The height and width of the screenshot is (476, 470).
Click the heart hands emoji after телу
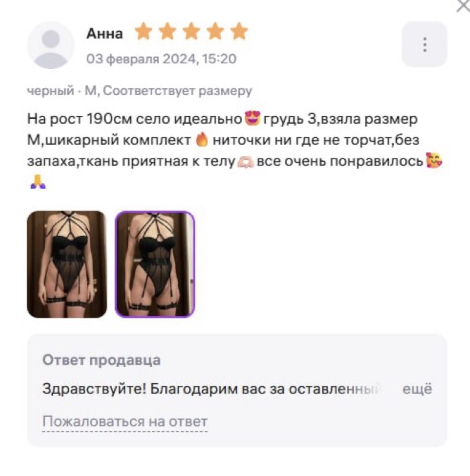[246, 162]
